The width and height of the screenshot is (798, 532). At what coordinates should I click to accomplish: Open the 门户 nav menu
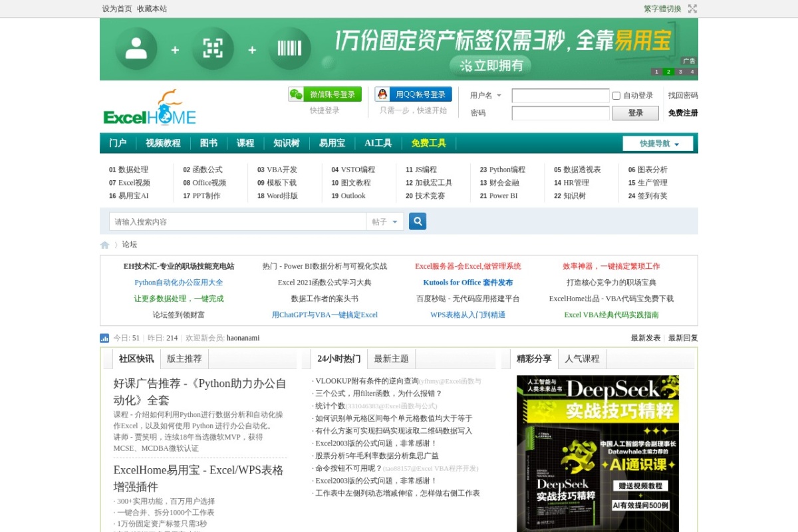click(x=118, y=143)
